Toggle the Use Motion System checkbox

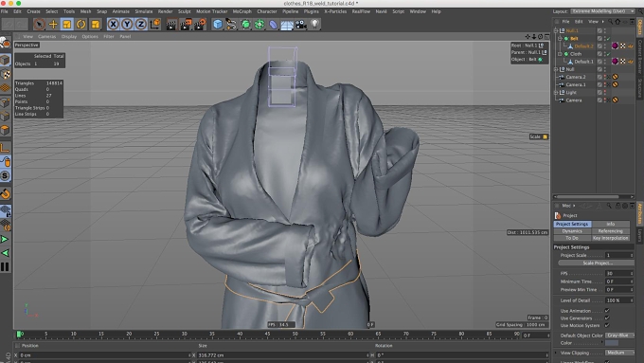(x=607, y=326)
